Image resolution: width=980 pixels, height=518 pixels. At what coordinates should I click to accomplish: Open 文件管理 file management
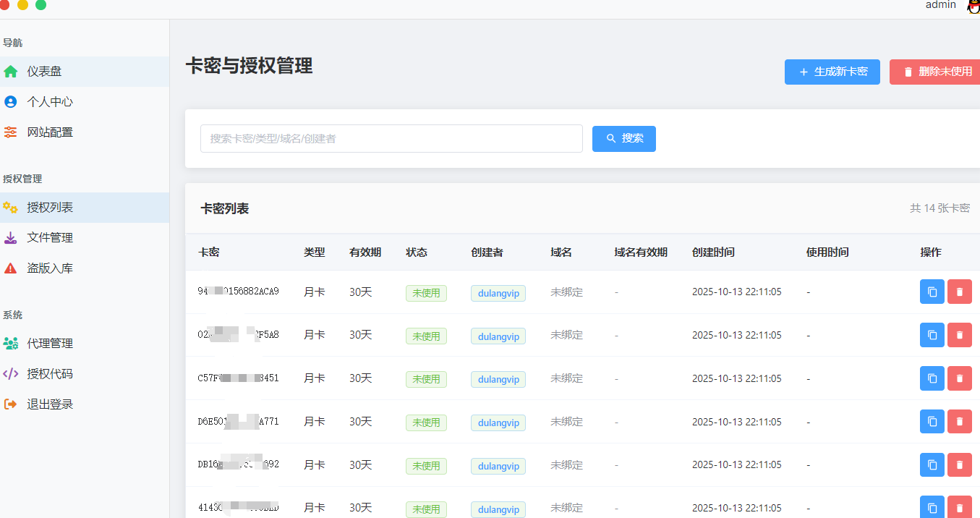click(x=10, y=237)
